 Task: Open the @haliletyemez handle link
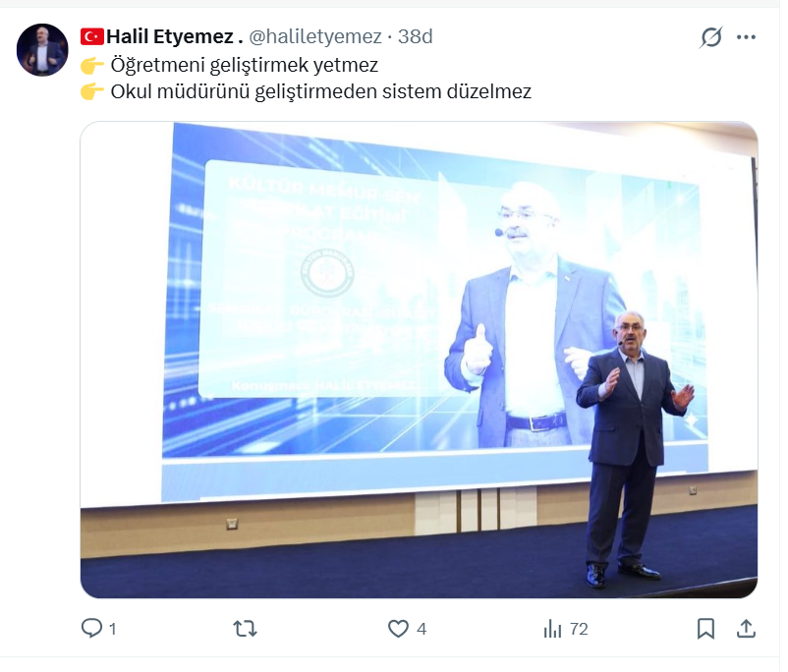315,36
